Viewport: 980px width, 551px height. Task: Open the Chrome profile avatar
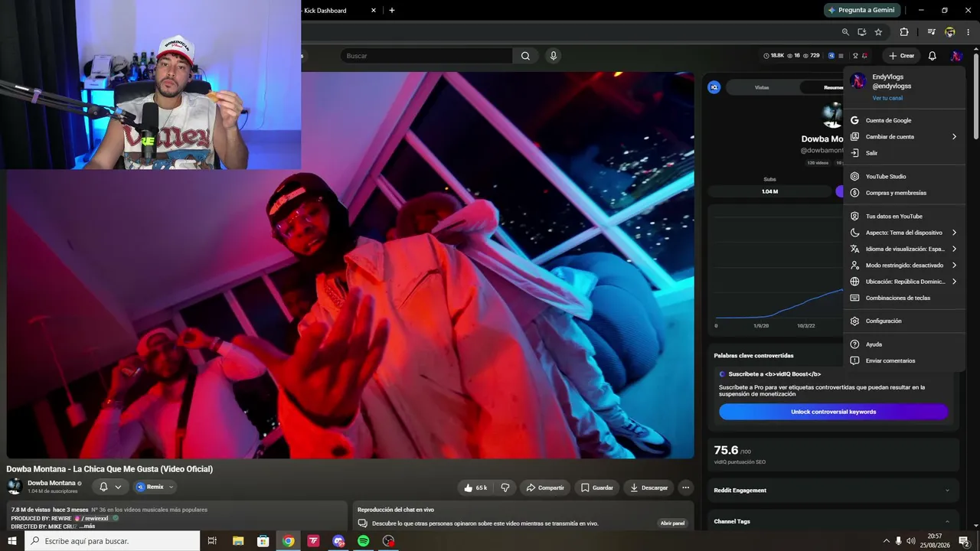pos(950,32)
